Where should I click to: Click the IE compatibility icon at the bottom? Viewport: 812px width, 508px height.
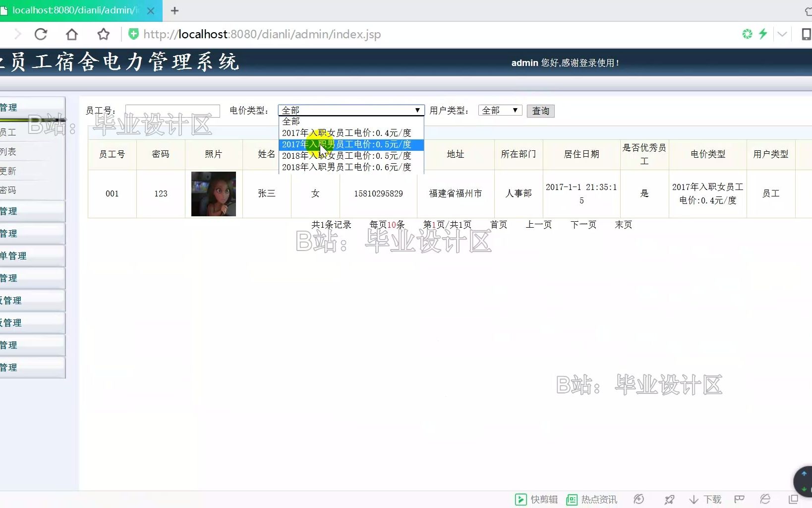765,500
